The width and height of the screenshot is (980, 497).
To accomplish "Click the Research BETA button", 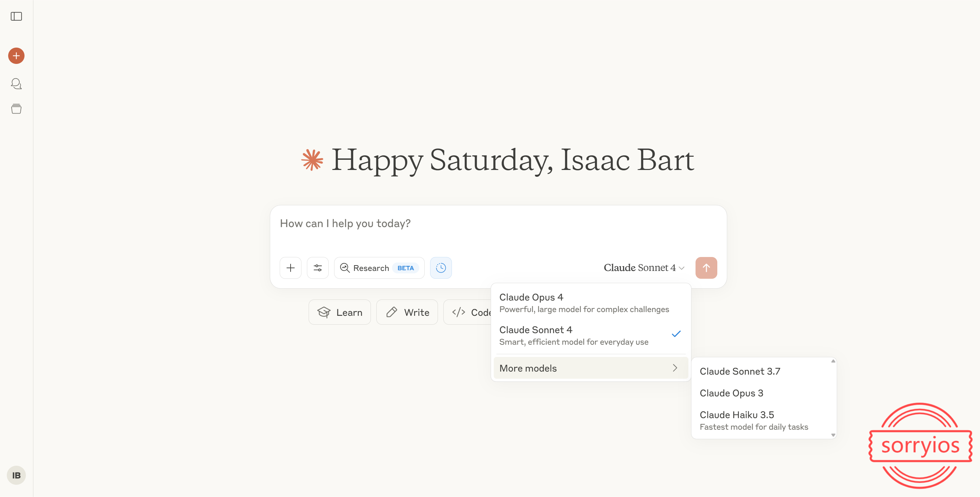I will [379, 268].
